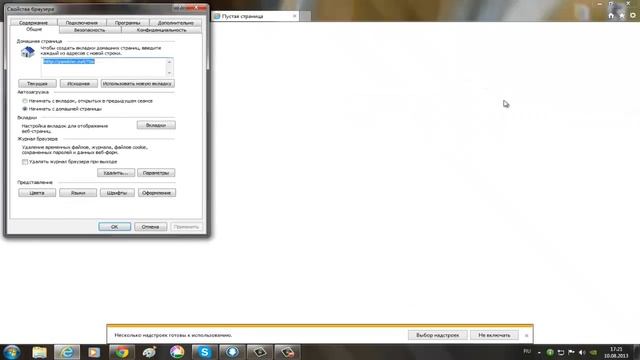Click the NVIDIA tray icon

593,352
